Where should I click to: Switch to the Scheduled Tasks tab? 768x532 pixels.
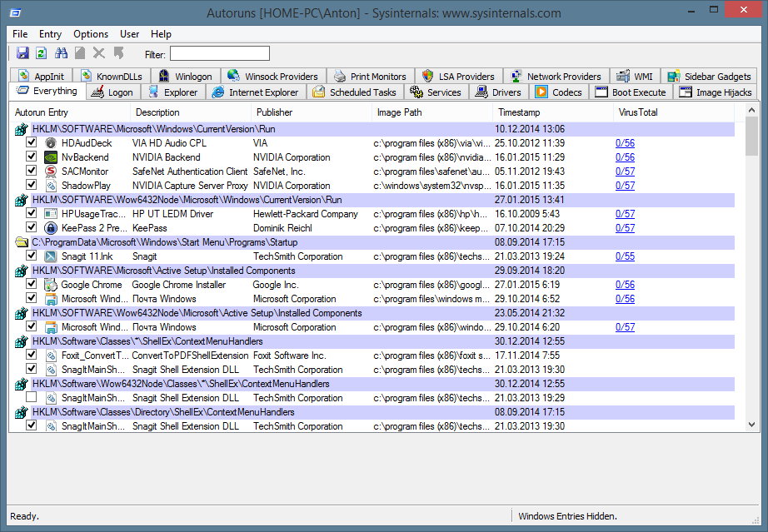click(x=356, y=92)
